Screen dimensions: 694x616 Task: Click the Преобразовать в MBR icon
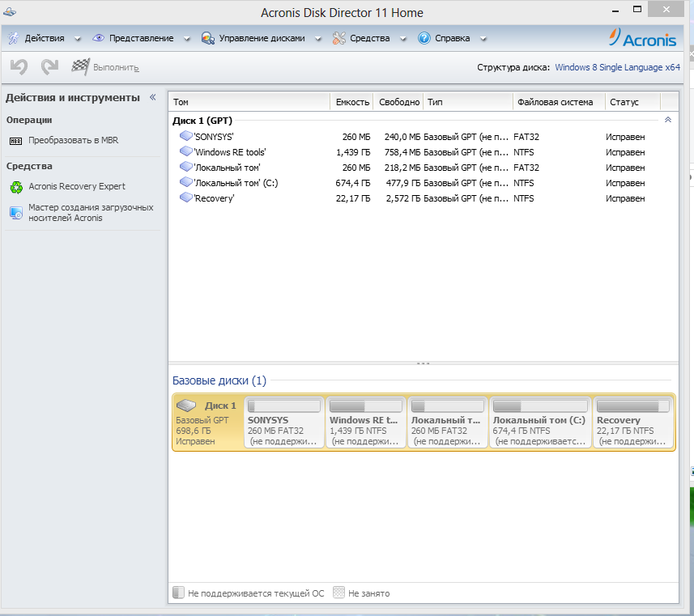click(16, 140)
